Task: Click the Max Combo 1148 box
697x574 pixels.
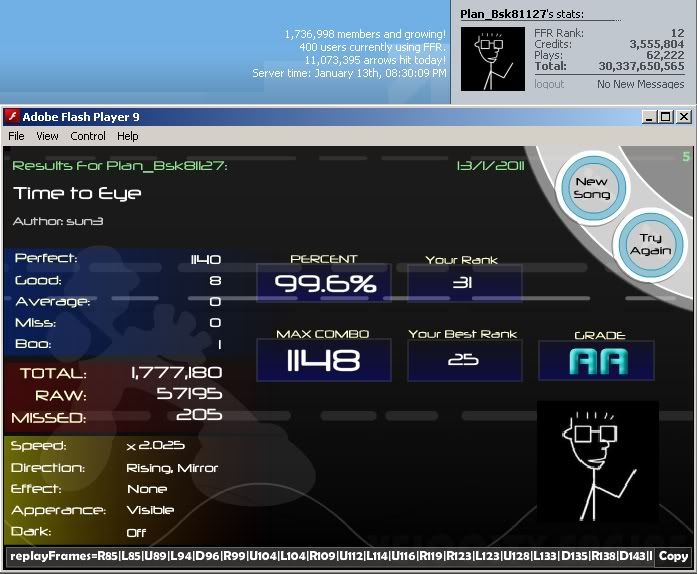Action: pos(324,361)
